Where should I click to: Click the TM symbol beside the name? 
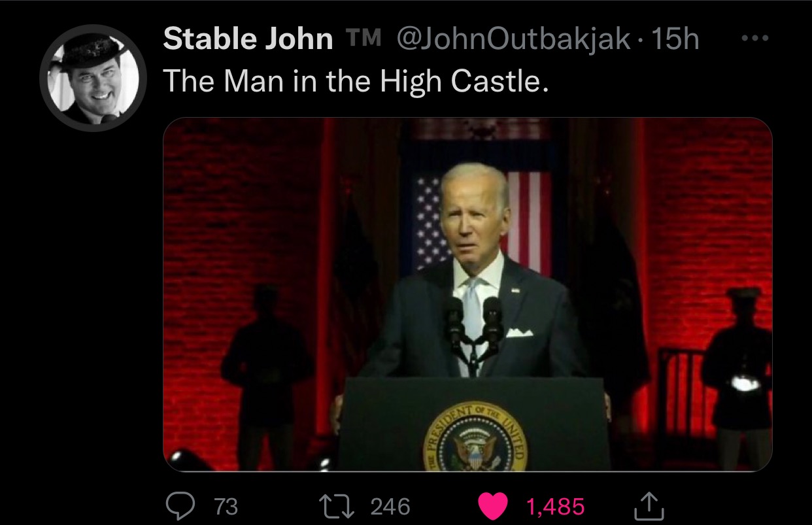[x=365, y=40]
